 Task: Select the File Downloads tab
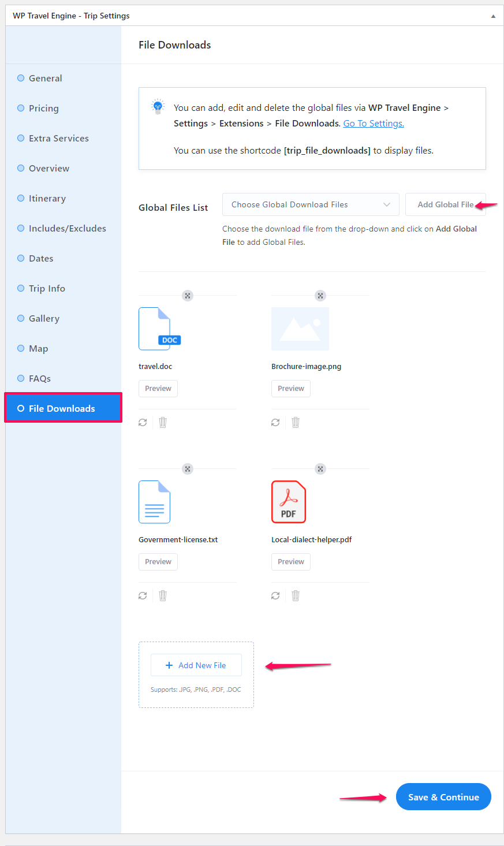pos(64,408)
